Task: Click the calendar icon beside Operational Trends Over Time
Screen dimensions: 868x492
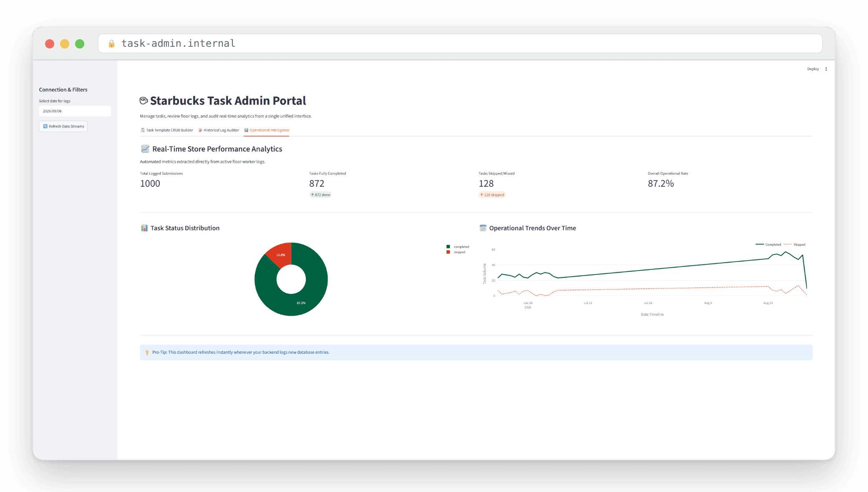Action: coord(483,228)
